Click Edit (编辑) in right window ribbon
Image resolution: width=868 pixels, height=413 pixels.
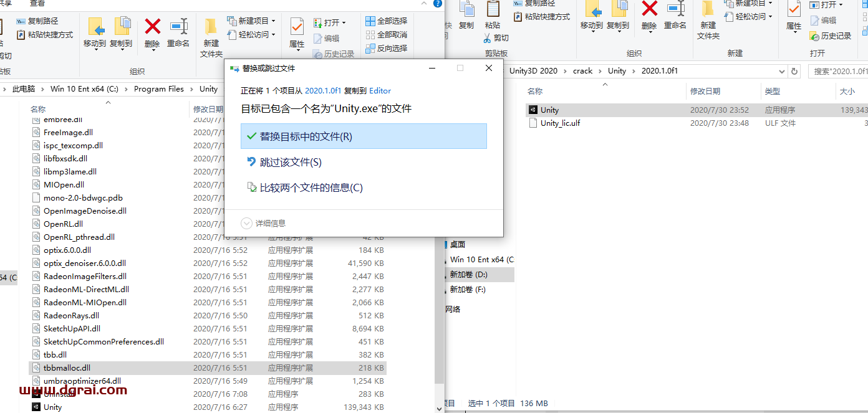click(x=823, y=21)
